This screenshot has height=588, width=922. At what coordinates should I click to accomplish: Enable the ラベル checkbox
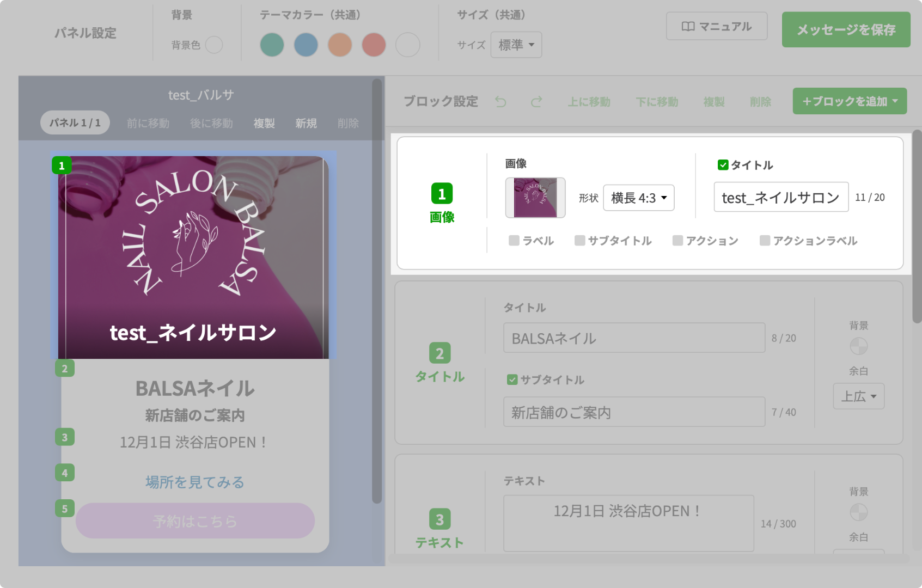coord(514,241)
